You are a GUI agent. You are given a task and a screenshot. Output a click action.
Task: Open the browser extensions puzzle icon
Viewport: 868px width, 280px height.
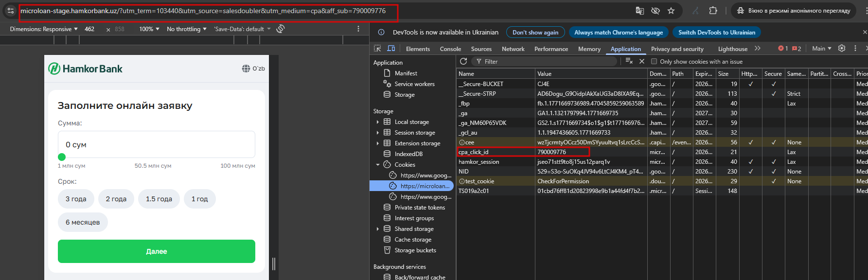(713, 11)
